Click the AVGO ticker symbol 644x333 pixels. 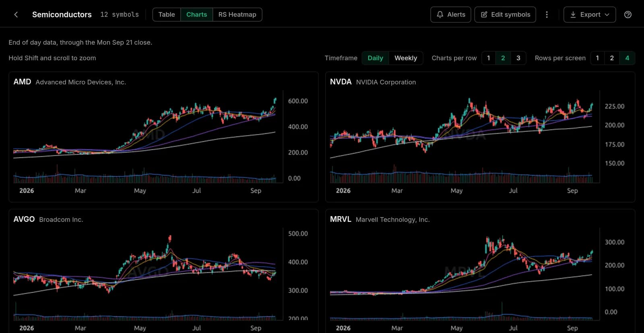coord(24,219)
